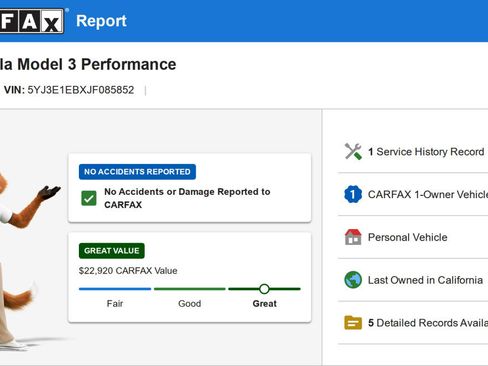Click the bold Great label
This screenshot has height=366, width=488.
pos(265,304)
